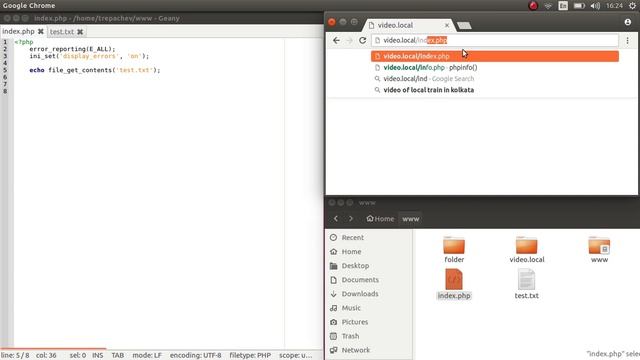The width and height of the screenshot is (640, 360).
Task: Go forward in file manager
Action: pos(351,219)
